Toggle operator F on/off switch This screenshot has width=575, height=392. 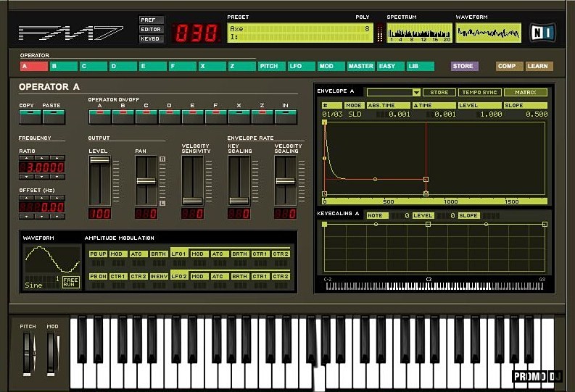[x=215, y=117]
